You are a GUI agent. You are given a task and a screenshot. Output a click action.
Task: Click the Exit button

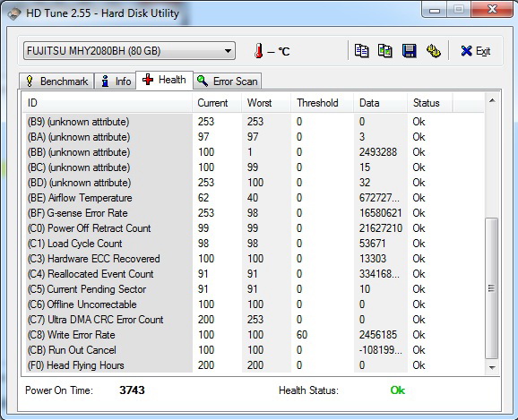click(x=475, y=51)
